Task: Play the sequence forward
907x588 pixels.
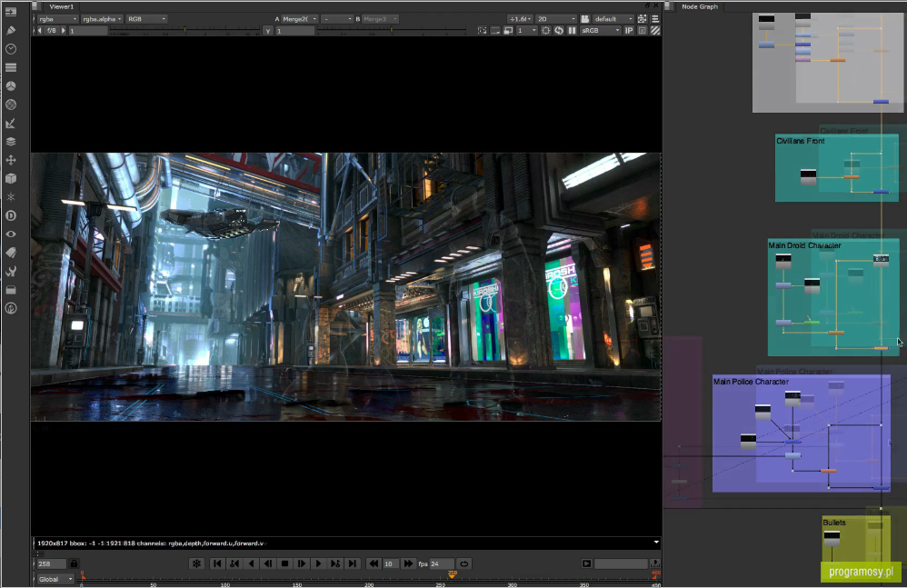Action: (x=318, y=563)
